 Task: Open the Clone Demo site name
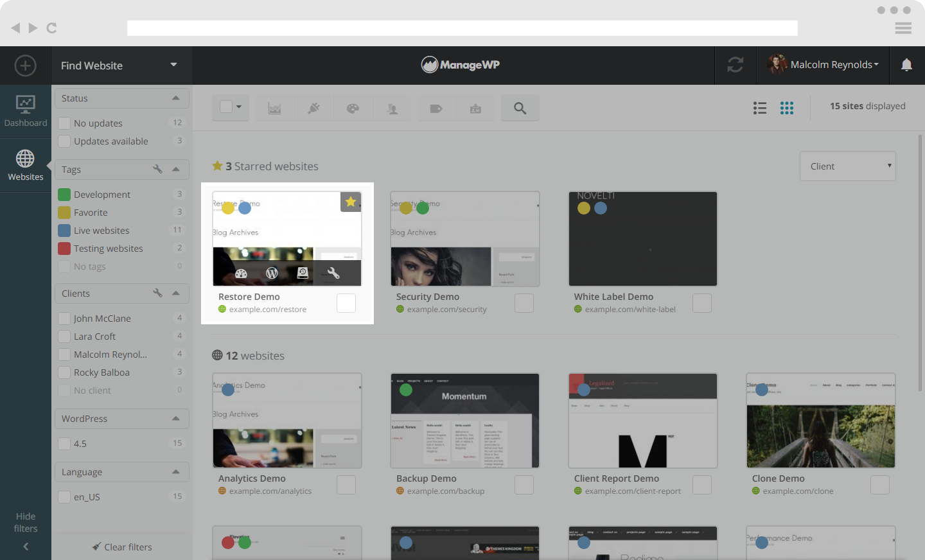tap(779, 478)
